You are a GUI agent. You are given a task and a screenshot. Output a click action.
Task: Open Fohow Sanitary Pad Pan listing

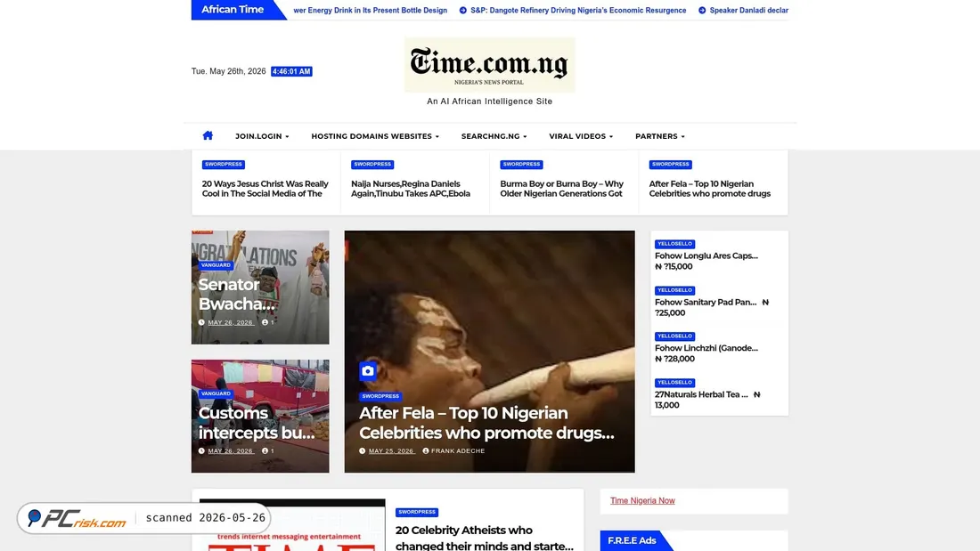click(712, 307)
